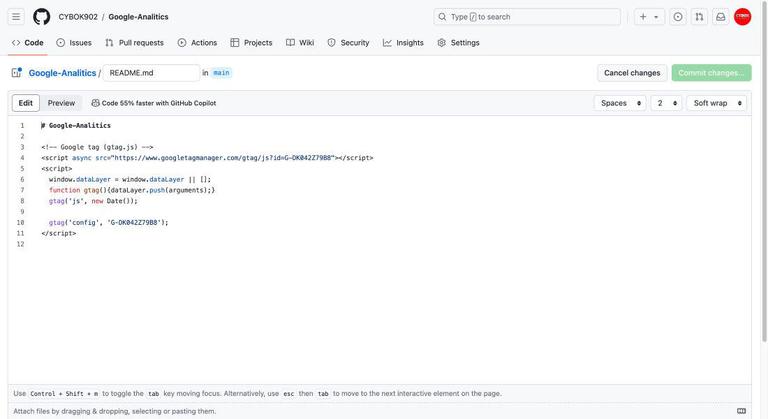Image resolution: width=768 pixels, height=419 pixels.
Task: Click the GitHub Copilot icon
Action: (96, 103)
